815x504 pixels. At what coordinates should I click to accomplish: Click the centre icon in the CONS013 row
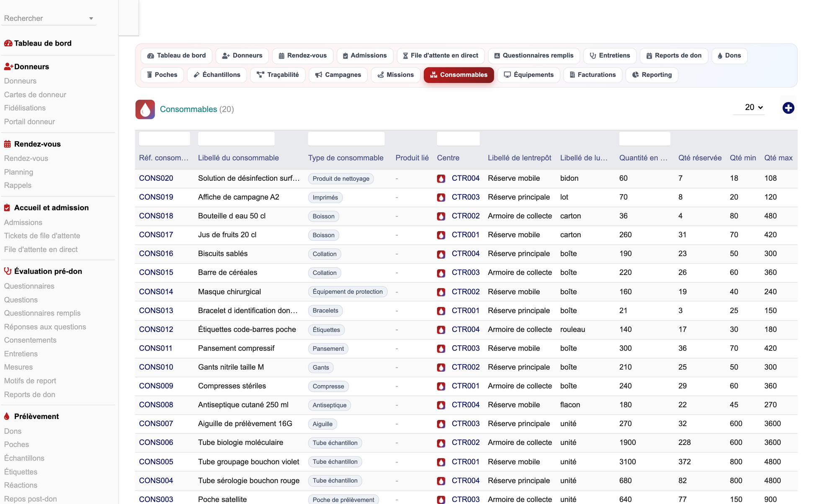pyautogui.click(x=441, y=311)
